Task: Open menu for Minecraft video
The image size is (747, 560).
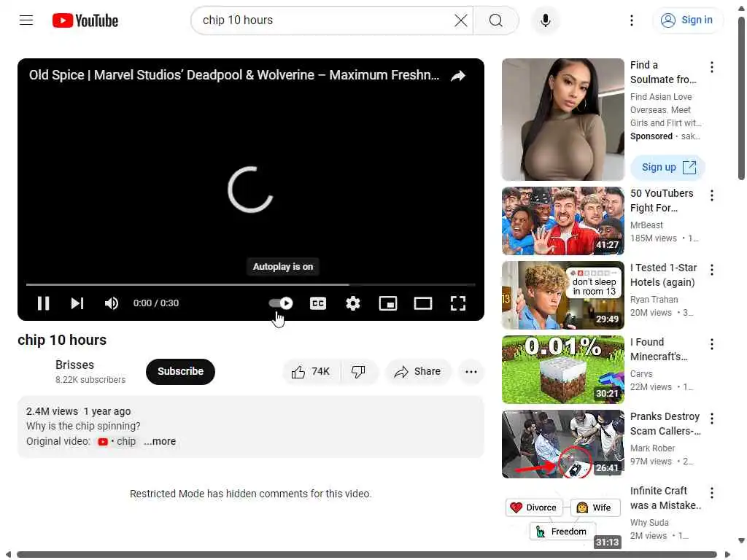Action: point(712,344)
